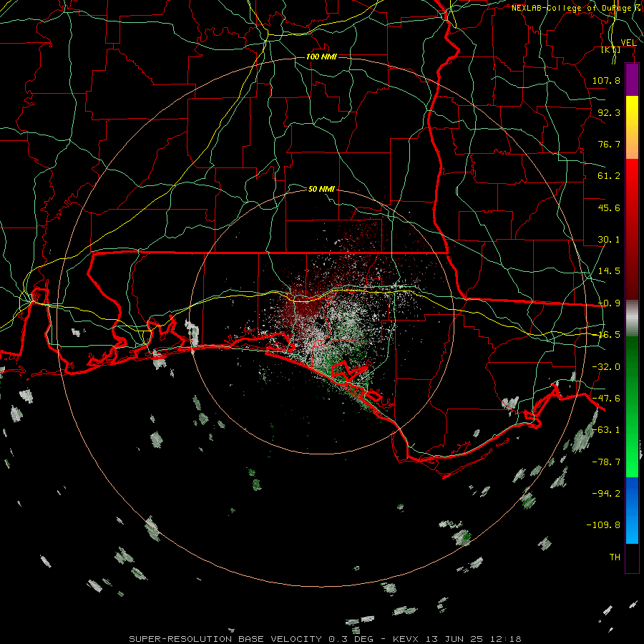644x644 pixels.
Task: Click the [KT] units label
Action: point(611,49)
